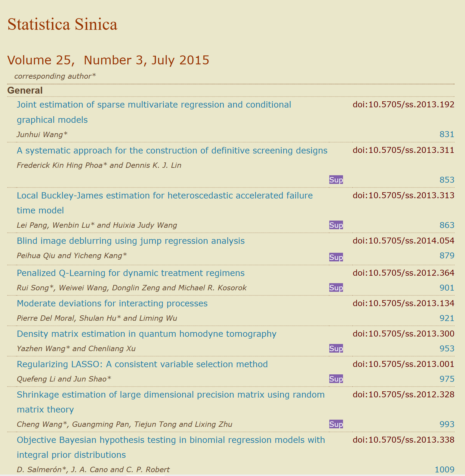Screen dimensions: 465x476
Task: Open 'Moderate deviations for interacting processes' article
Action: click(x=112, y=303)
